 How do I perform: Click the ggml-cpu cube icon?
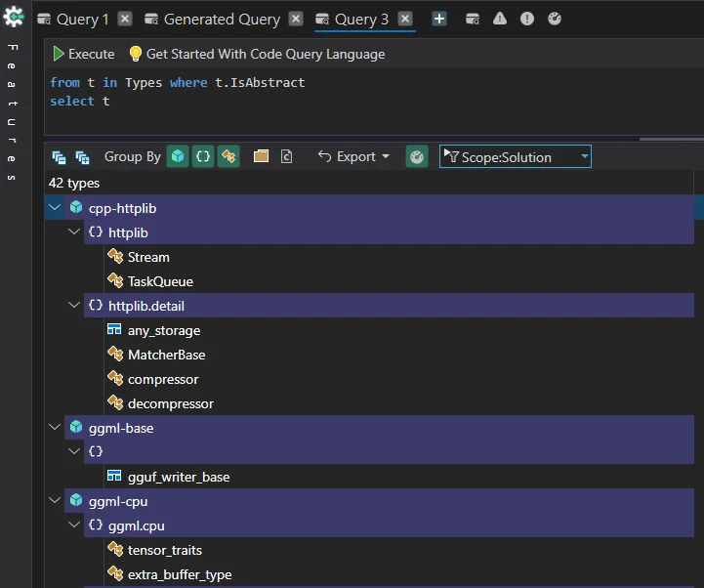[76, 500]
